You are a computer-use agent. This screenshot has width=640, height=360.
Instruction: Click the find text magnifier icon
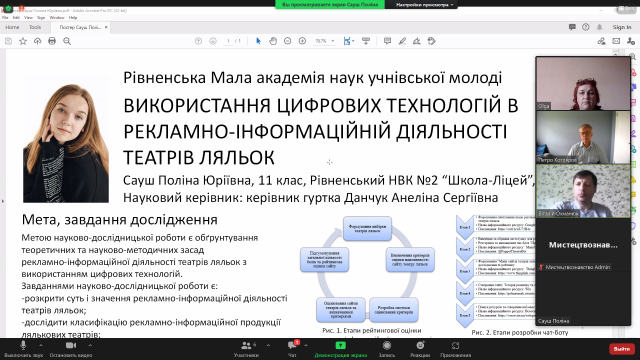pyautogui.click(x=67, y=41)
